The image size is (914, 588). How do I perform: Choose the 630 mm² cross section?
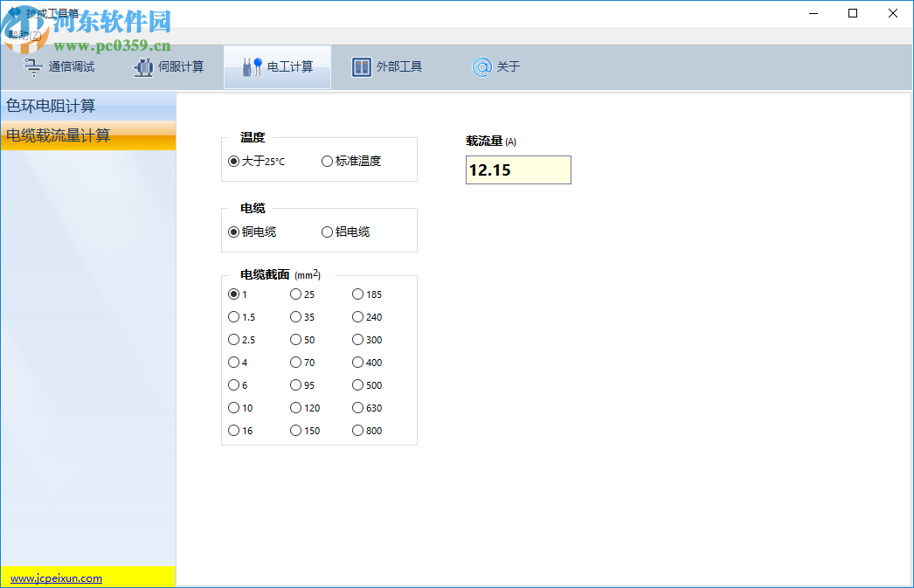[x=357, y=407]
